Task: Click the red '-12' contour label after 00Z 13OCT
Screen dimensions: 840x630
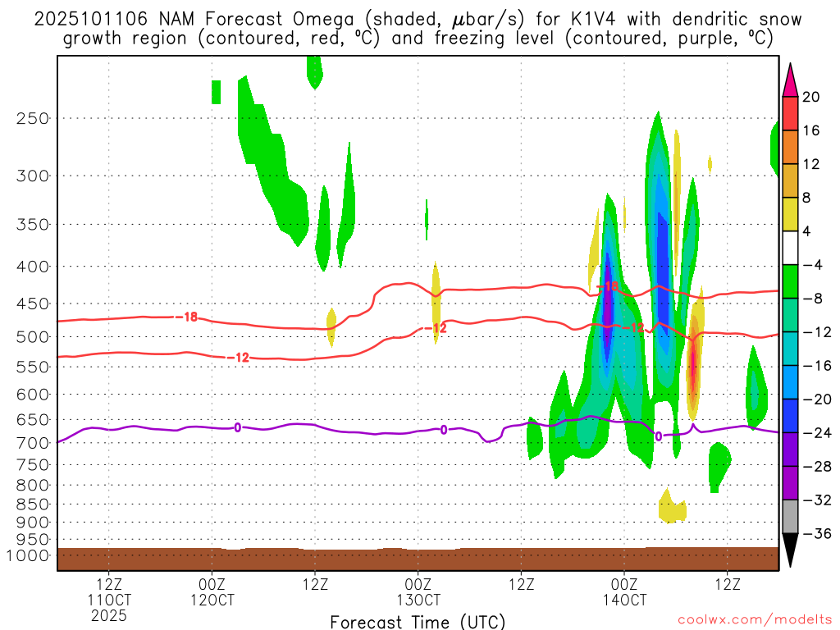Action: point(436,328)
